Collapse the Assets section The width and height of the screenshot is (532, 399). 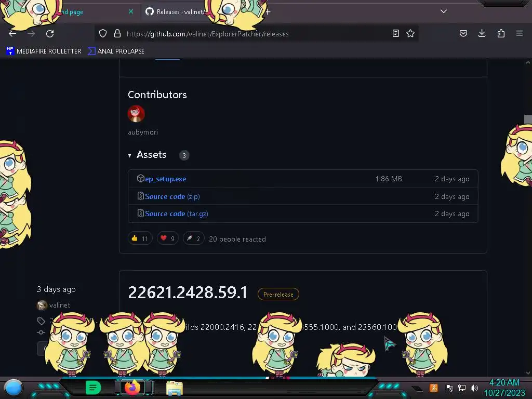[x=147, y=155]
